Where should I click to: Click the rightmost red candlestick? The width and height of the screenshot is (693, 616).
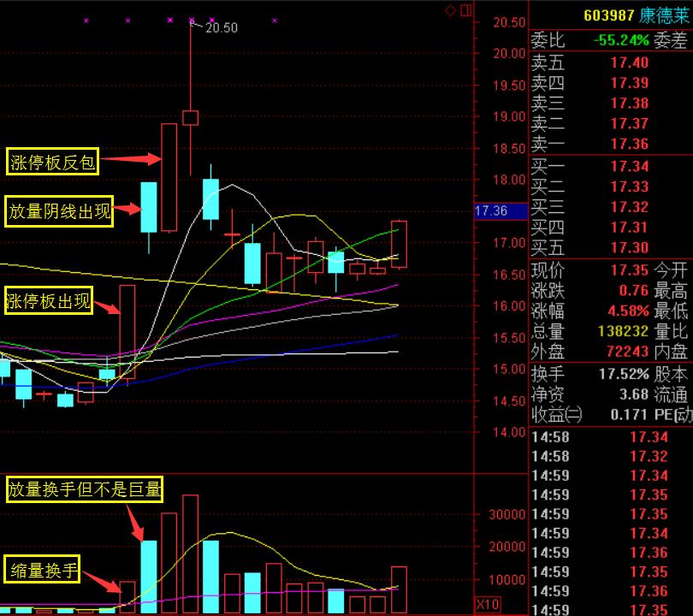(399, 244)
